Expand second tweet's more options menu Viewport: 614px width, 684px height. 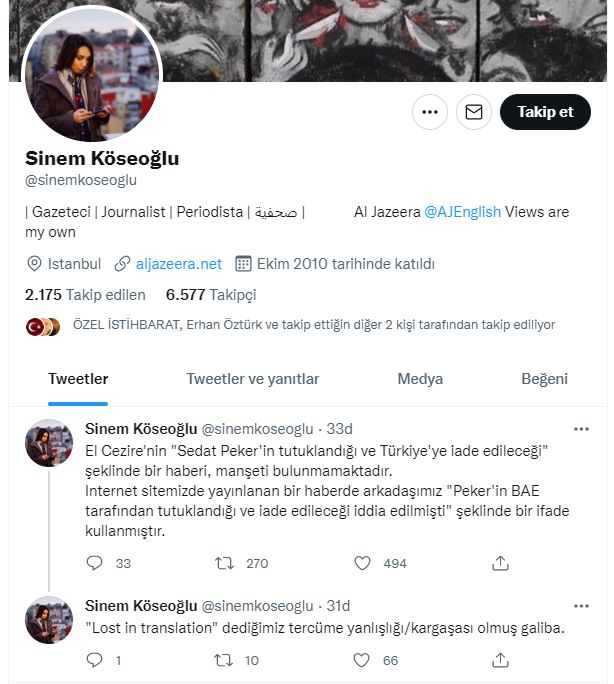point(581,606)
